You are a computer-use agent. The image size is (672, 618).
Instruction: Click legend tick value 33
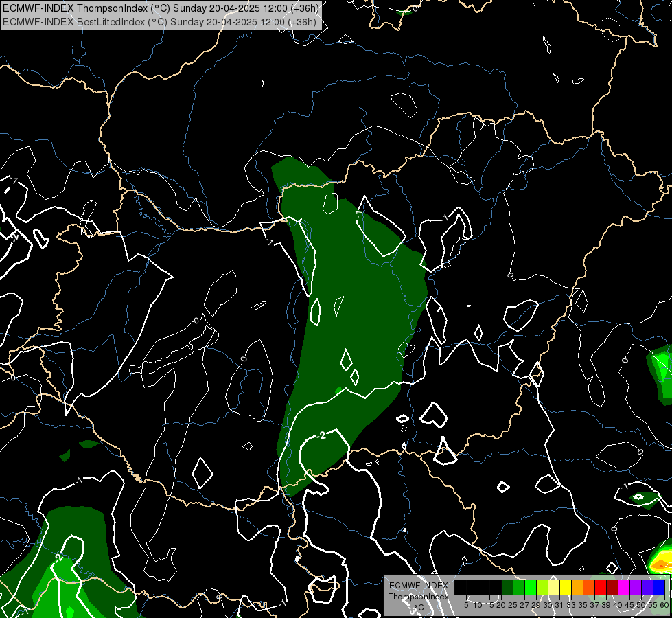[571, 605]
